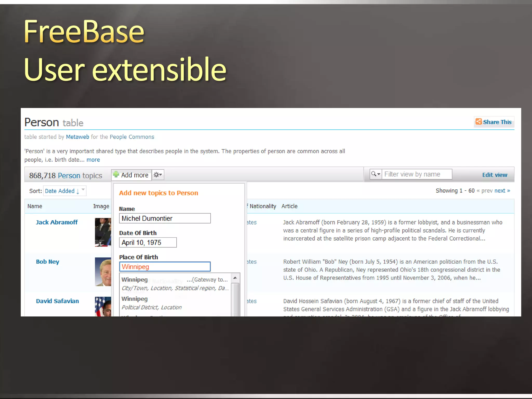Click David Safavian's photo thumbnail
This screenshot has width=532, height=399.
(103, 307)
